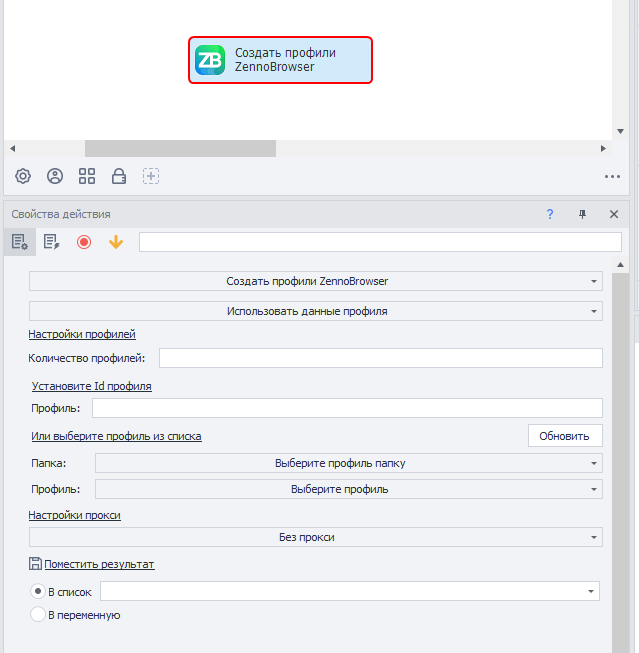Switch to the action settings tab icon

(20, 242)
